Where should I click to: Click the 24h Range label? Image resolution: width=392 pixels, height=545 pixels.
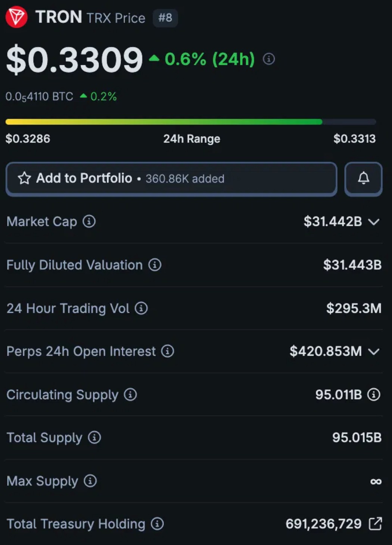point(192,139)
